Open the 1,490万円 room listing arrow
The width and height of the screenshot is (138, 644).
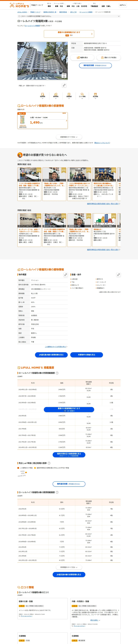coord(66,121)
